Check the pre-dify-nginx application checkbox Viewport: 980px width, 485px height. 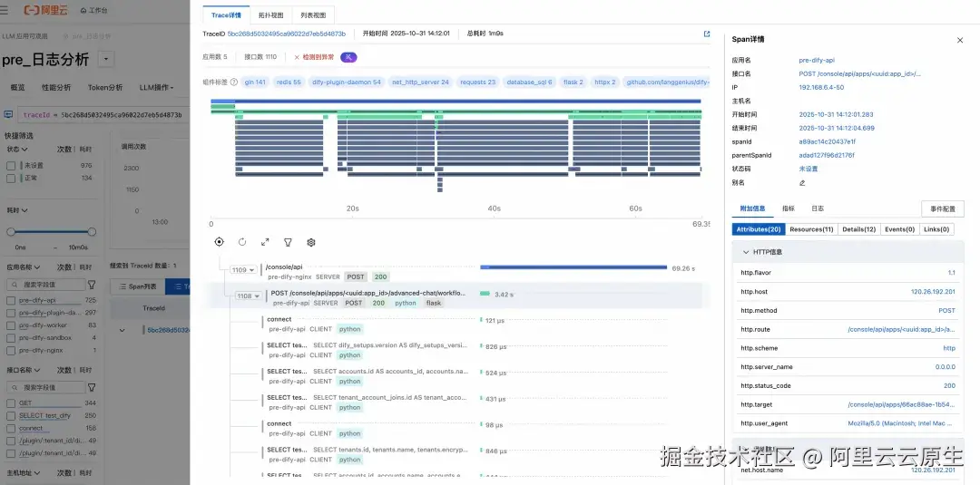point(11,350)
